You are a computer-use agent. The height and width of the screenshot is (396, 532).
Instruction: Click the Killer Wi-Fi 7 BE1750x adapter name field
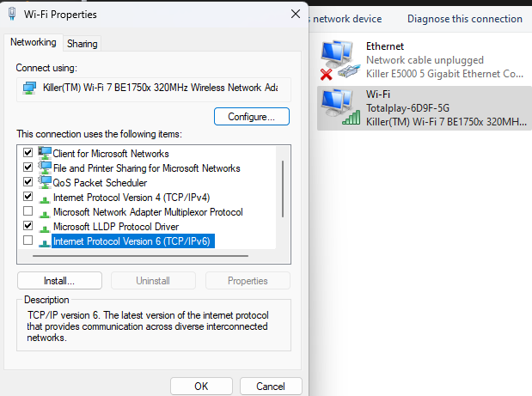tap(154, 89)
